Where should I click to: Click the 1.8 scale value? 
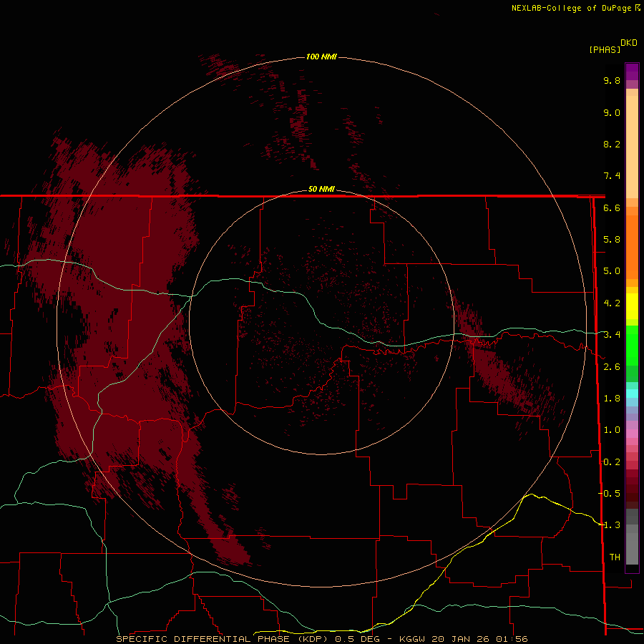click(x=612, y=399)
